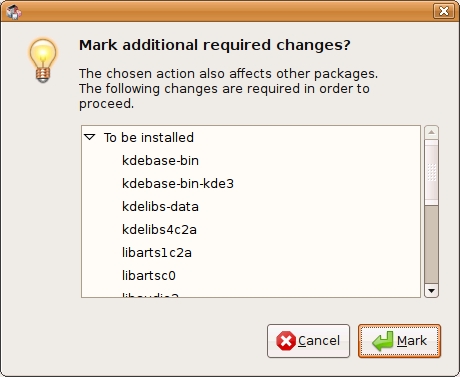Viewport: 460px width, 377px height.
Task: Click the lightbulb hint icon
Action: (43, 60)
